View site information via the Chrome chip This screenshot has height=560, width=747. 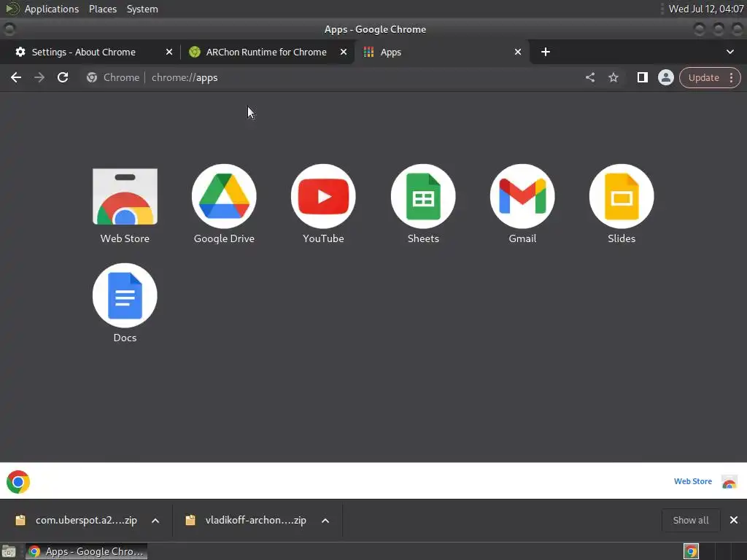click(x=113, y=77)
